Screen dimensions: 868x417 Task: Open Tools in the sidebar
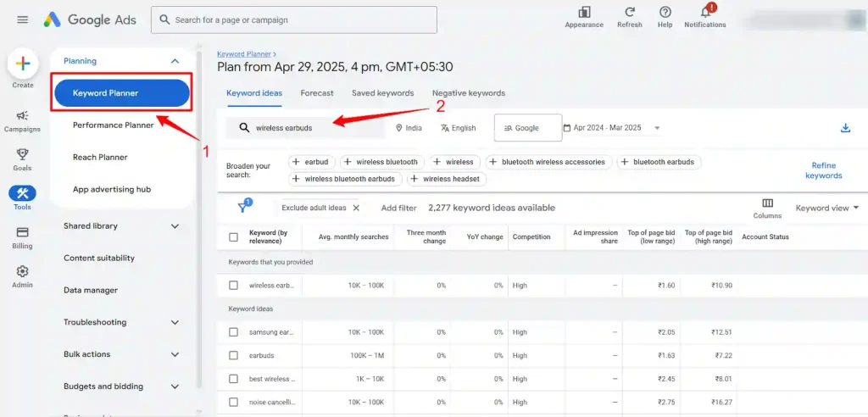point(22,198)
